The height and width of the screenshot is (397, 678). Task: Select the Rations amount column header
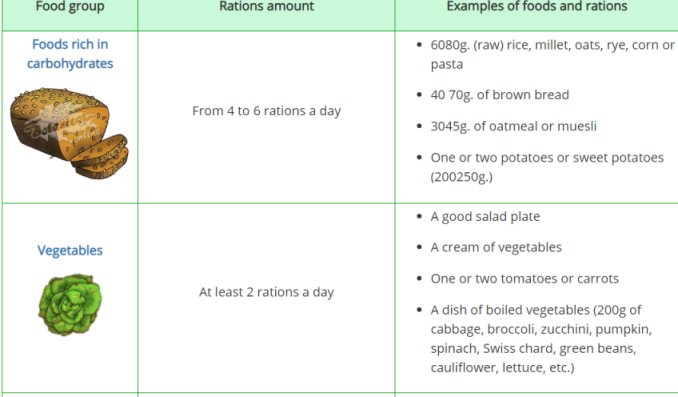[x=266, y=6]
